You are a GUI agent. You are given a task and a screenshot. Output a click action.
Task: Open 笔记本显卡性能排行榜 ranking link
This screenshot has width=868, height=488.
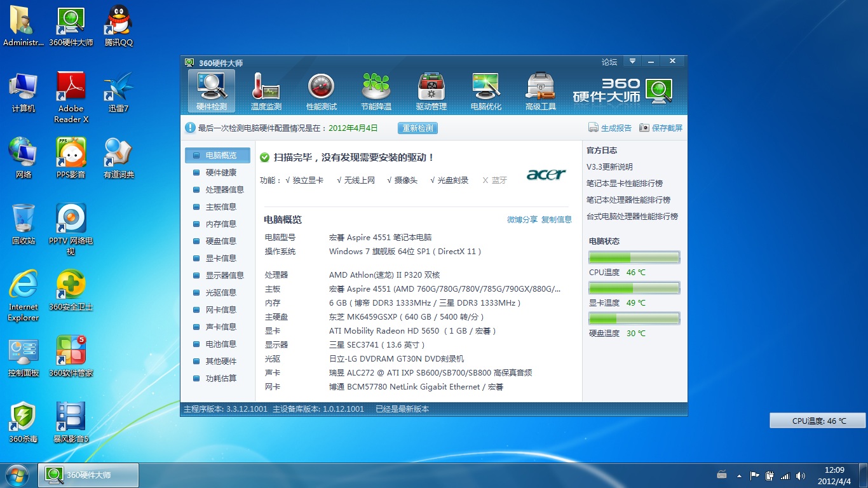[x=624, y=183]
